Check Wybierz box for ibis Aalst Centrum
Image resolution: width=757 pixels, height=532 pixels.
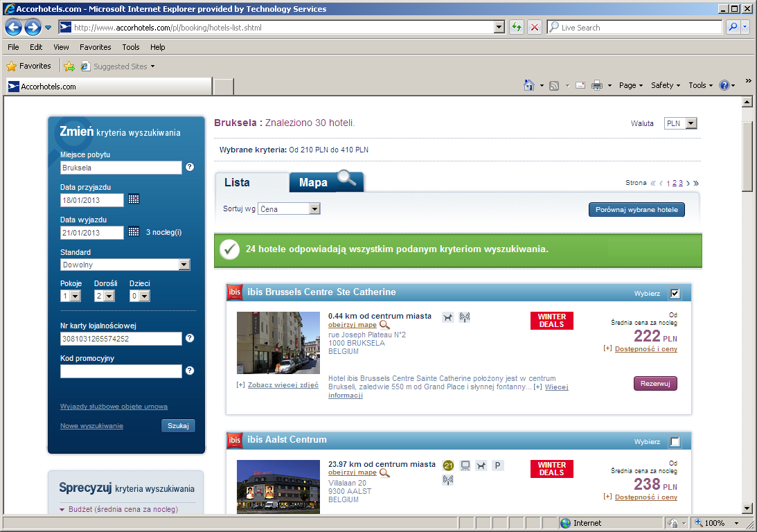pyautogui.click(x=675, y=441)
